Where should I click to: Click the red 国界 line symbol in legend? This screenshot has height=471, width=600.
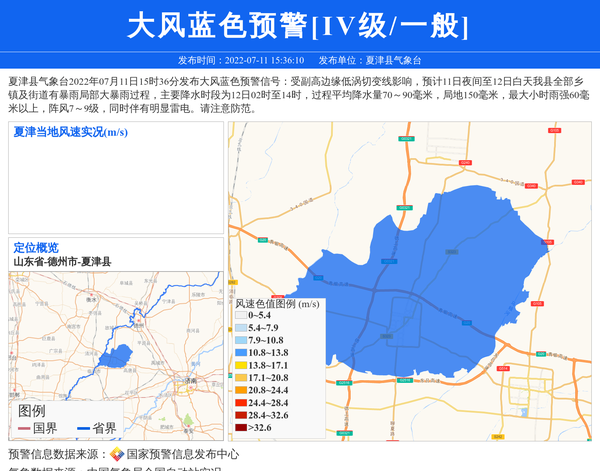(x=23, y=429)
